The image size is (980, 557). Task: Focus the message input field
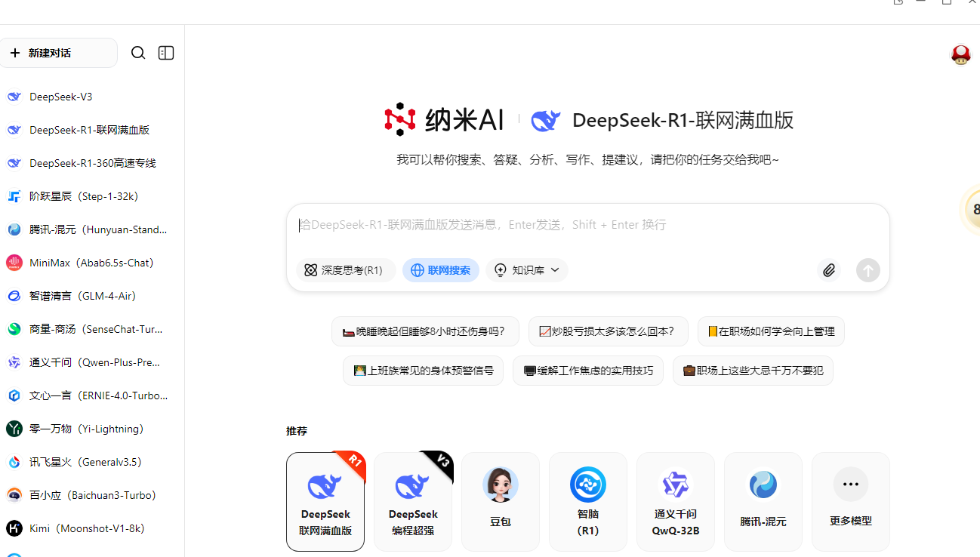coord(587,225)
